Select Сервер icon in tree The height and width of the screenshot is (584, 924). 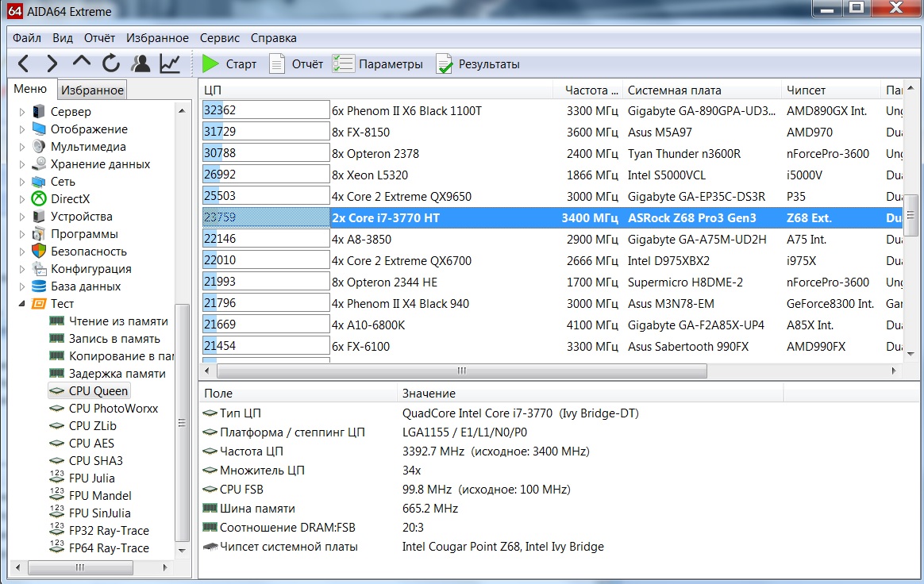[39, 111]
